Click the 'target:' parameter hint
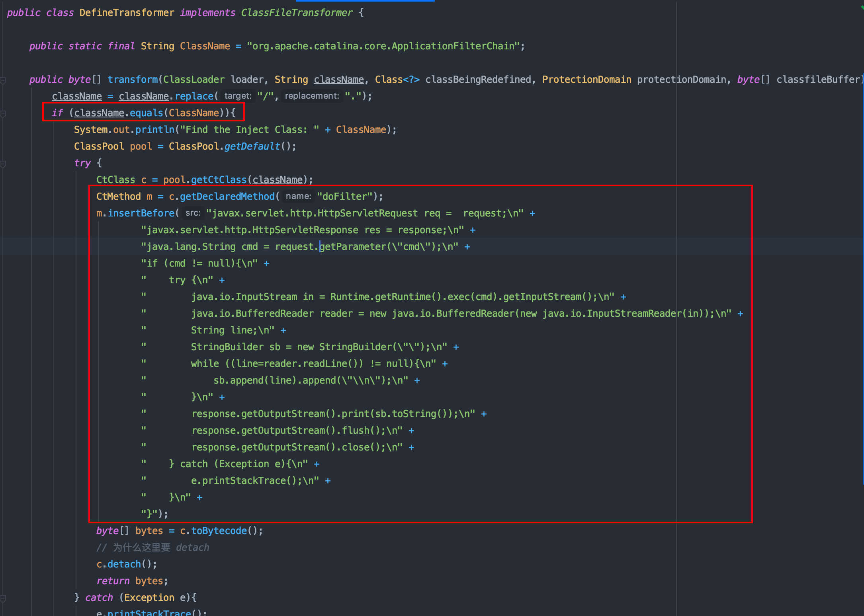Image resolution: width=864 pixels, height=616 pixels. click(238, 96)
